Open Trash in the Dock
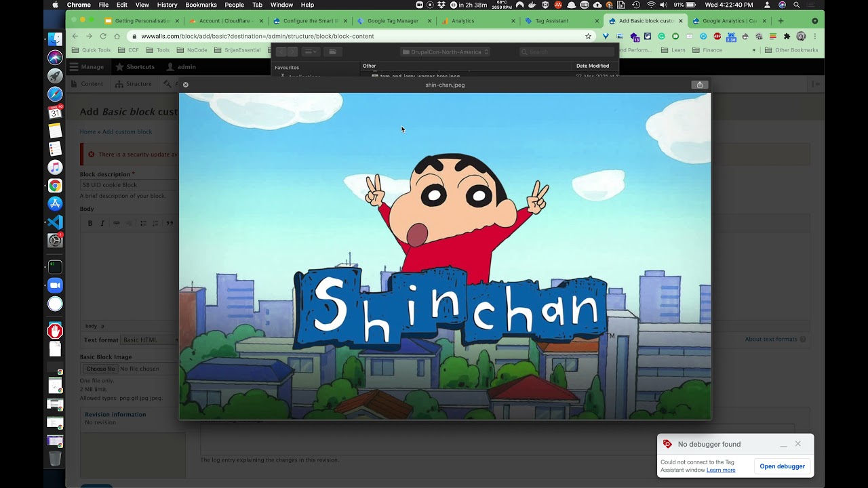868x488 pixels. 55,459
